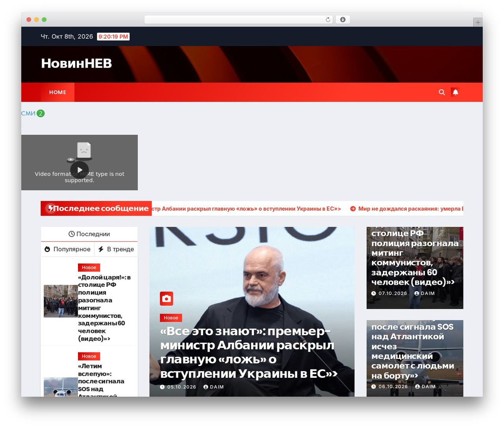Click the red camera icon on featured post

(x=167, y=299)
